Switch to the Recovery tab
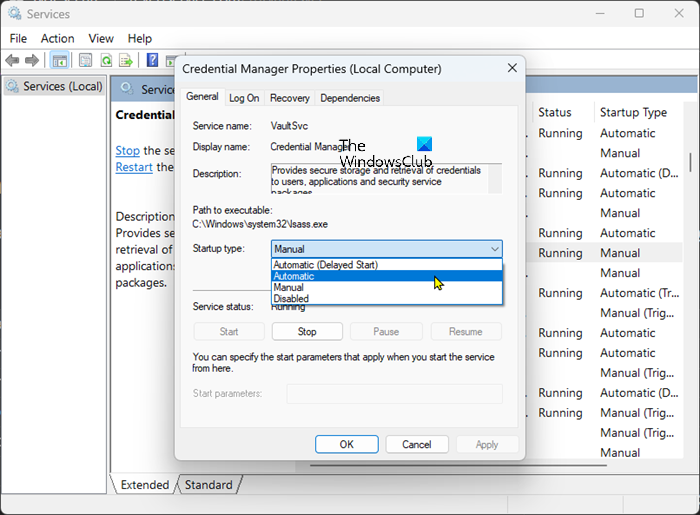 pos(289,98)
